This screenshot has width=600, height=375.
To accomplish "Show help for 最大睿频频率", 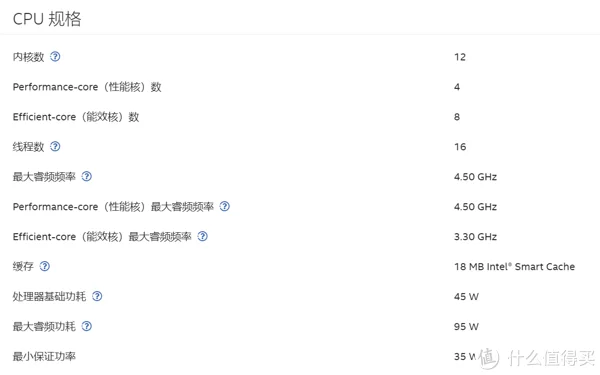I will tap(87, 176).
